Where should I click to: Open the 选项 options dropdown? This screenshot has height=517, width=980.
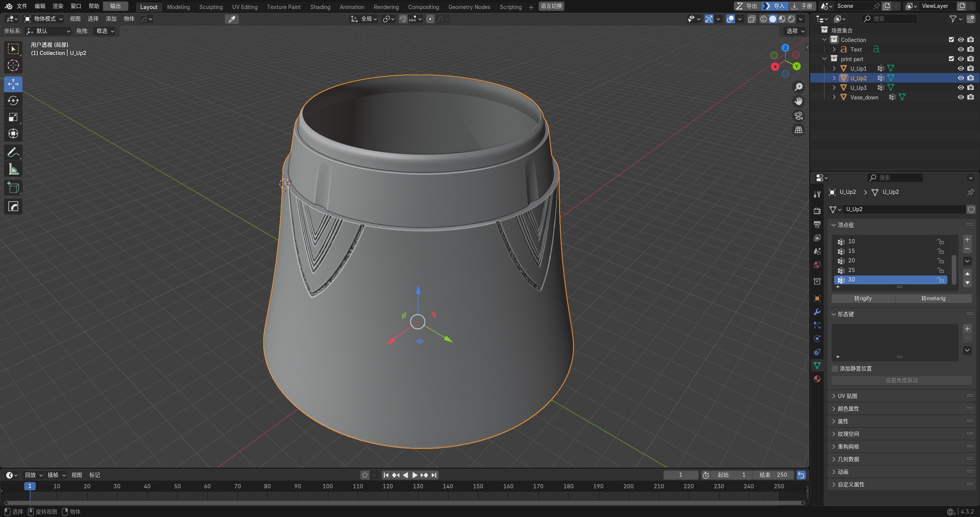[795, 31]
